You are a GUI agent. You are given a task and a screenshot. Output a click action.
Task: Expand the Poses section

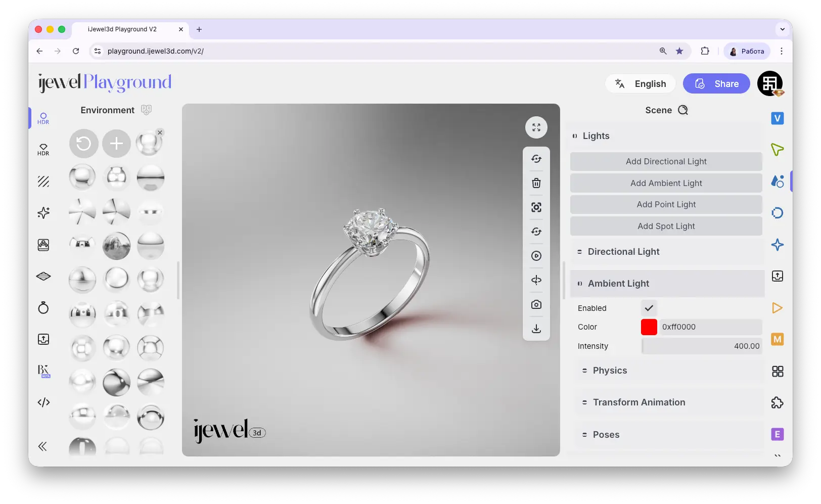pyautogui.click(x=669, y=435)
